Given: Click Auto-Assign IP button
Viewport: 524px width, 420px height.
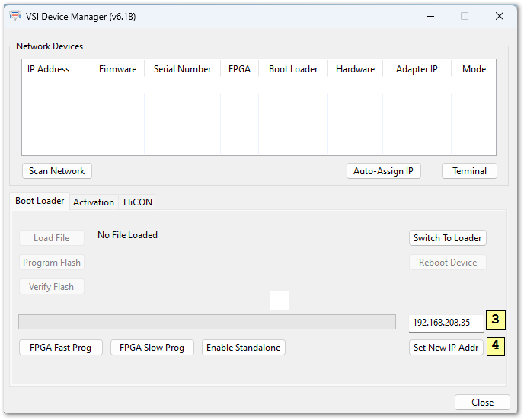Looking at the screenshot, I should (383, 171).
